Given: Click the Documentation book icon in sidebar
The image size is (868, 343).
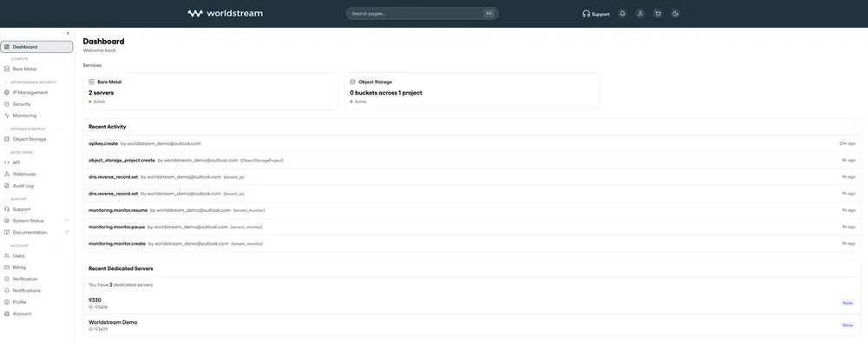Looking at the screenshot, I should tap(7, 232).
